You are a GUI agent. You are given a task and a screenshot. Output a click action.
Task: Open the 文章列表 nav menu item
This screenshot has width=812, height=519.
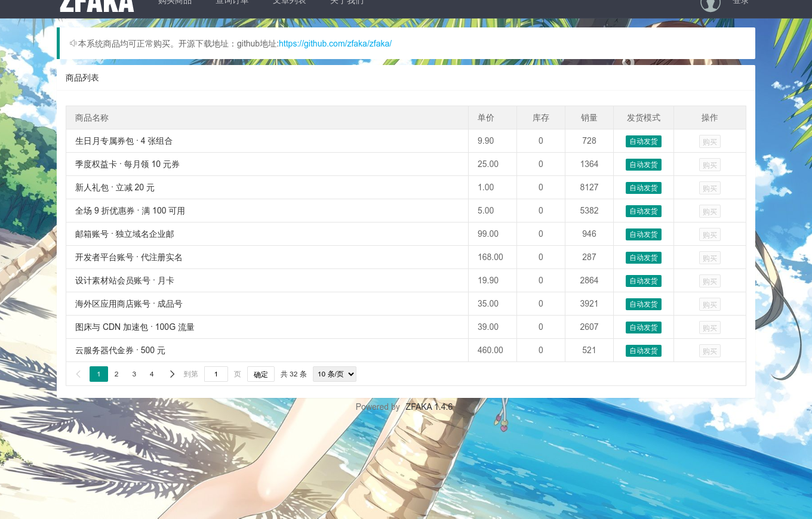tap(290, 2)
